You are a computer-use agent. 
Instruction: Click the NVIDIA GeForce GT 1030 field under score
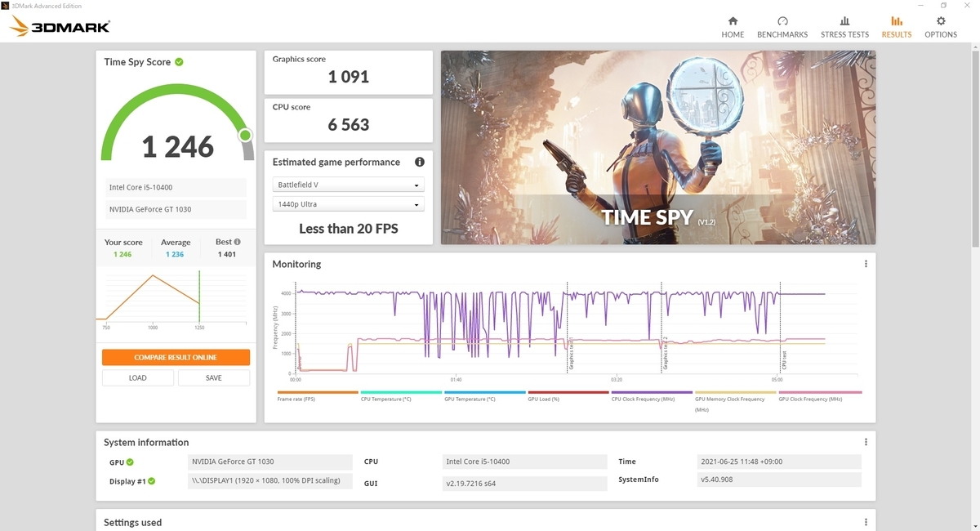pos(176,209)
